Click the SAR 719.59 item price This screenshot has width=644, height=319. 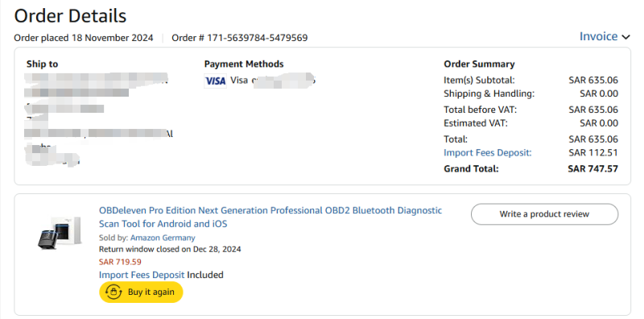click(120, 262)
